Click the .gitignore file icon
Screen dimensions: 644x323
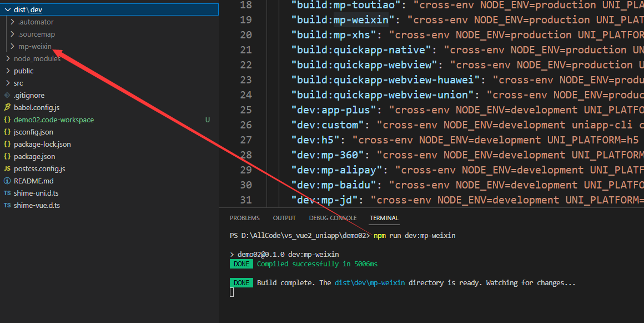pyautogui.click(x=7, y=95)
